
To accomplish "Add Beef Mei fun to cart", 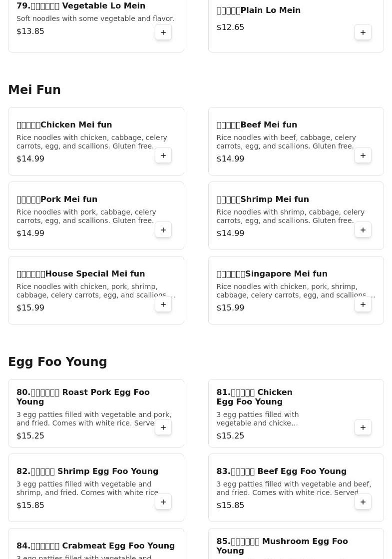I will coord(363,155).
